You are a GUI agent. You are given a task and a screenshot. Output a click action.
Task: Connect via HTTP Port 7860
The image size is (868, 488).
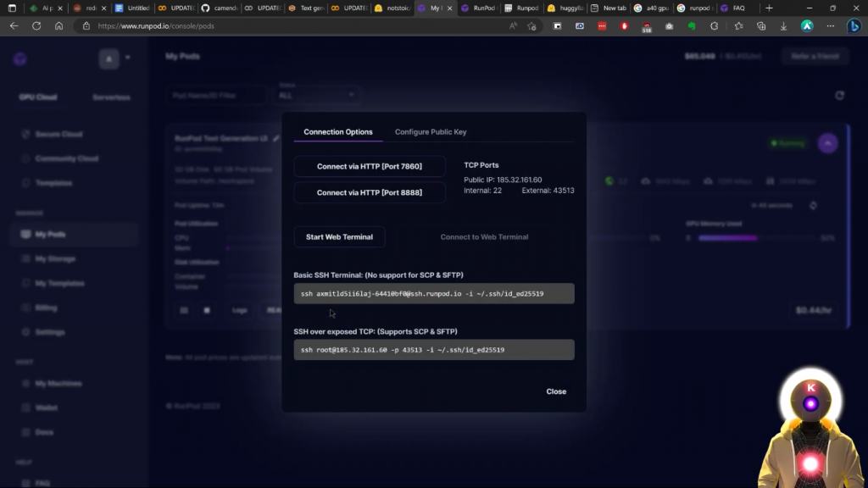point(370,166)
